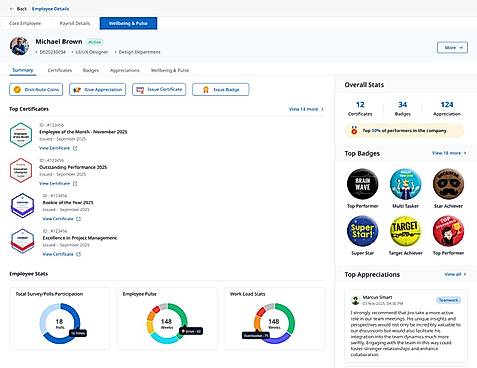The height and width of the screenshot is (368, 477).
Task: Select the Super Star badge
Action: pyautogui.click(x=362, y=231)
